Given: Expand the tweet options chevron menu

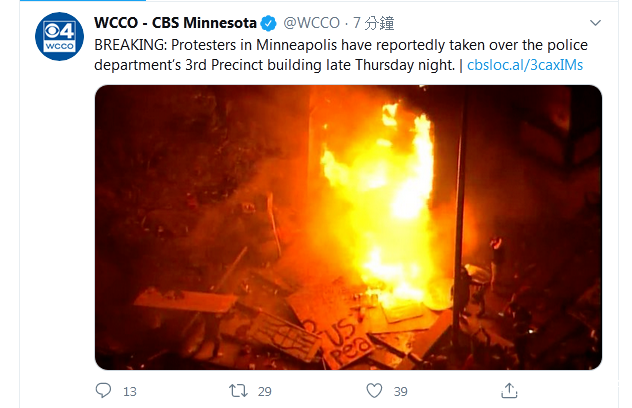Looking at the screenshot, I should coord(595,23).
